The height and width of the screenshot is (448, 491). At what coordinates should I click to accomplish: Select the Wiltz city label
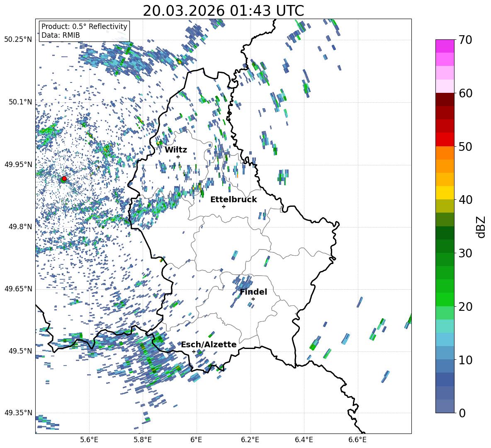pyautogui.click(x=176, y=150)
